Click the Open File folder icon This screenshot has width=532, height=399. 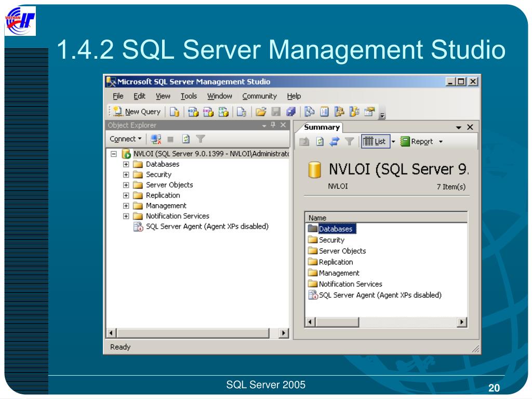click(x=261, y=112)
